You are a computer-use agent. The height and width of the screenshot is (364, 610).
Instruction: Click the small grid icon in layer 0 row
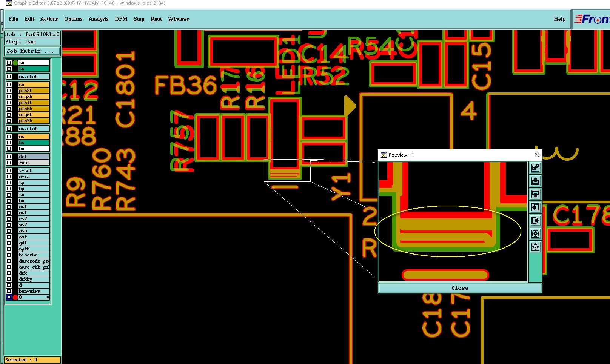coord(48,297)
